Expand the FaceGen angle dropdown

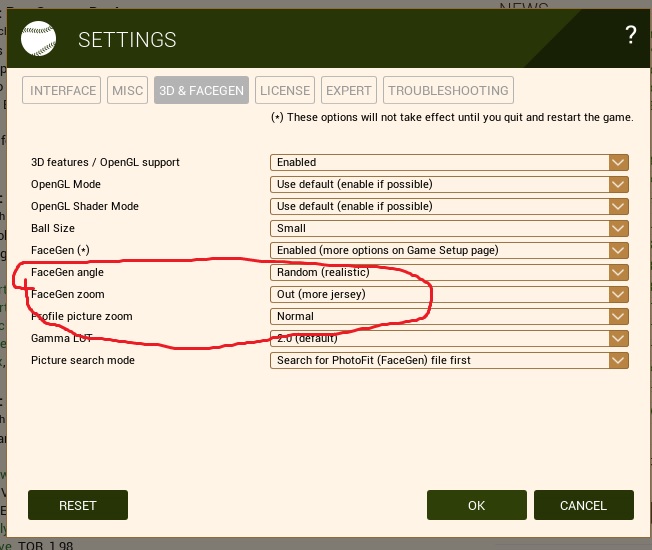point(449,272)
